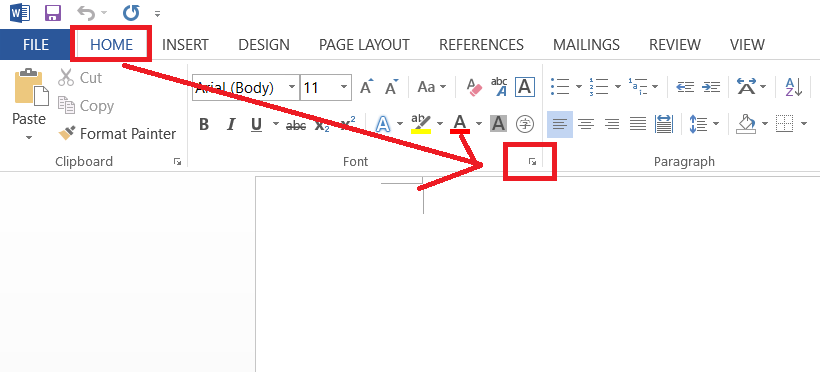The height and width of the screenshot is (372, 820).
Task: Open the undo history dropdown arrow
Action: tap(104, 13)
